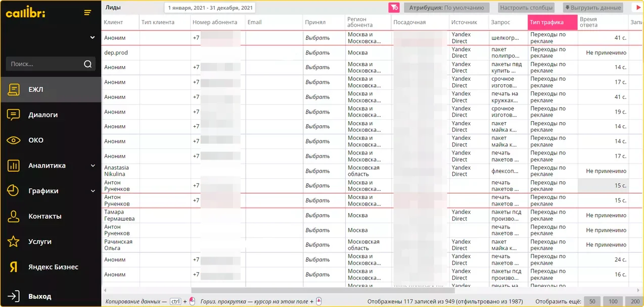Click Выгрузить данные button
This screenshot has width=644, height=307.
tap(592, 8)
